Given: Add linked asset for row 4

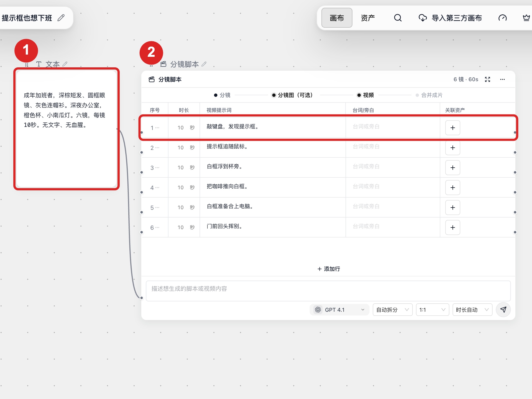Looking at the screenshot, I should click(x=452, y=188).
